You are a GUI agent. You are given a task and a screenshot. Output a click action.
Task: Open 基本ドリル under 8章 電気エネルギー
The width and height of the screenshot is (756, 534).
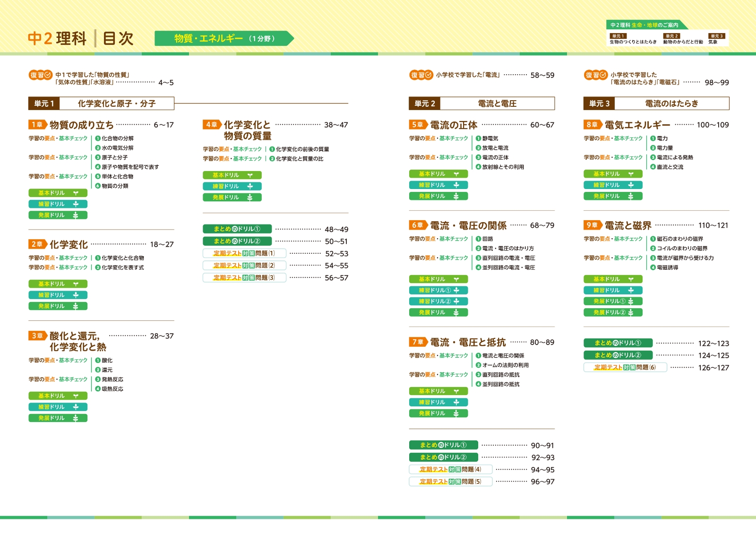click(x=613, y=174)
